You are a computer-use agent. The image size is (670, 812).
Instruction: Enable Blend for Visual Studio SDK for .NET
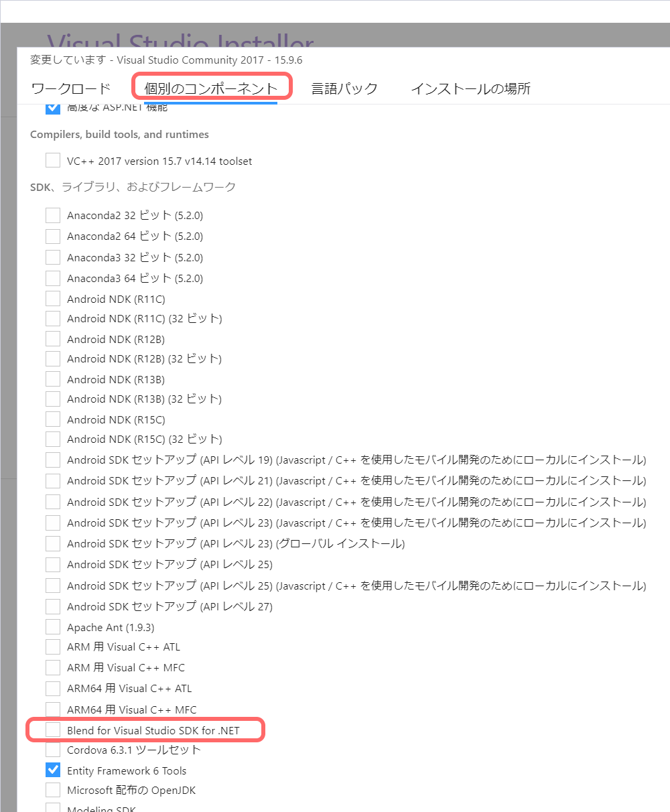53,730
